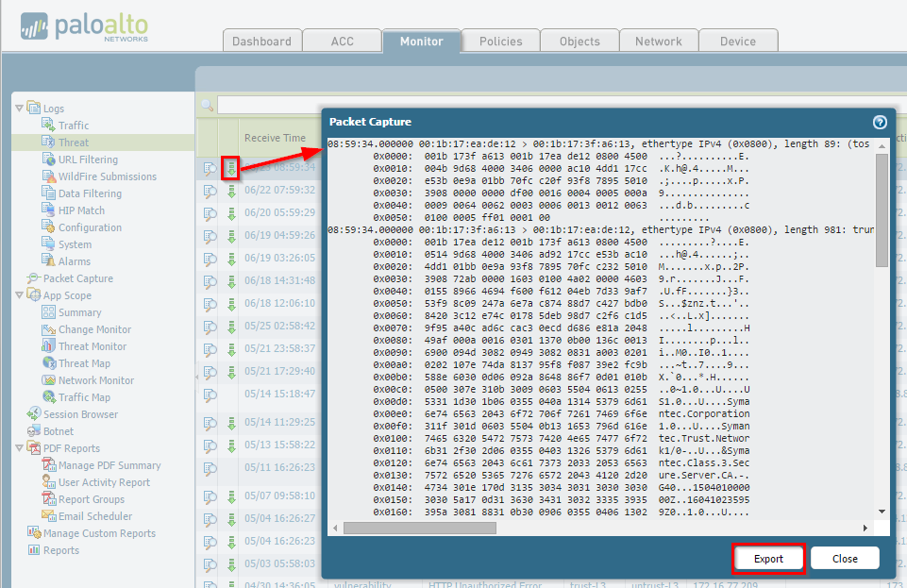The width and height of the screenshot is (907, 588).
Task: View details of 06/22 07:59:32 log entry
Action: (210, 191)
